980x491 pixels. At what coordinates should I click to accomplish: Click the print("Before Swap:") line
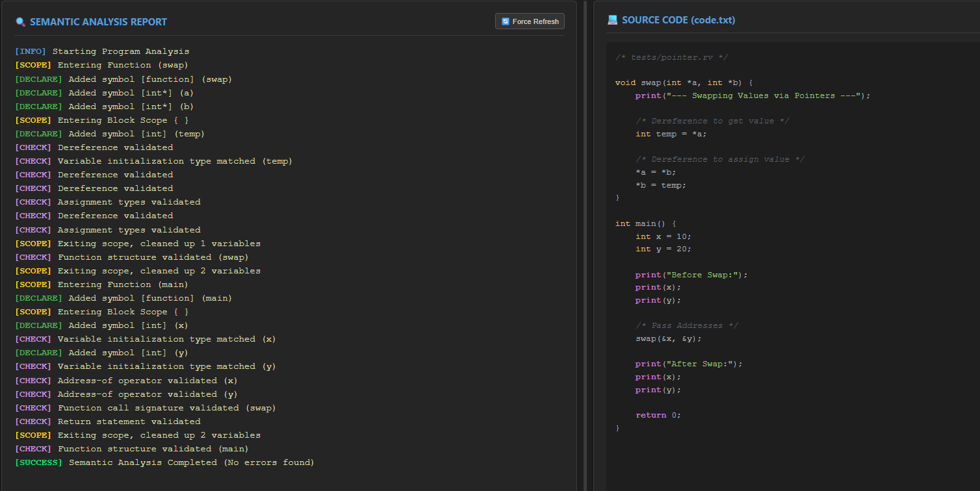pyautogui.click(x=691, y=275)
